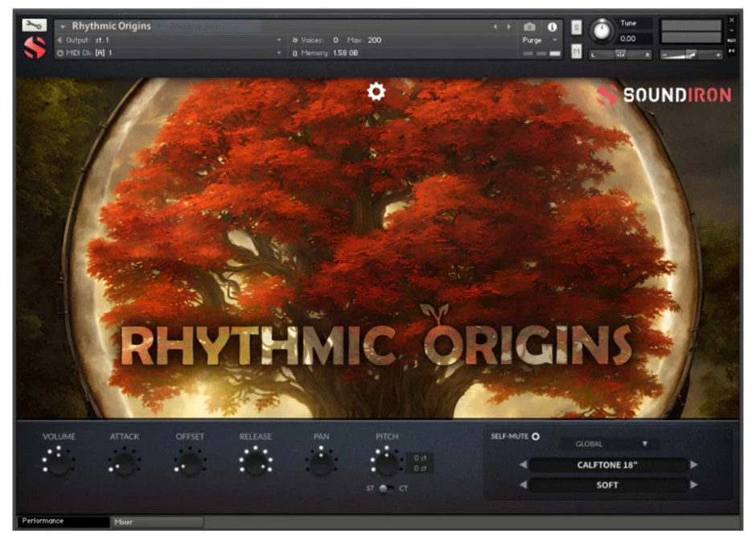Image resolution: width=756 pixels, height=539 pixels.
Task: Click the SOFT articulation field
Action: pos(607,485)
